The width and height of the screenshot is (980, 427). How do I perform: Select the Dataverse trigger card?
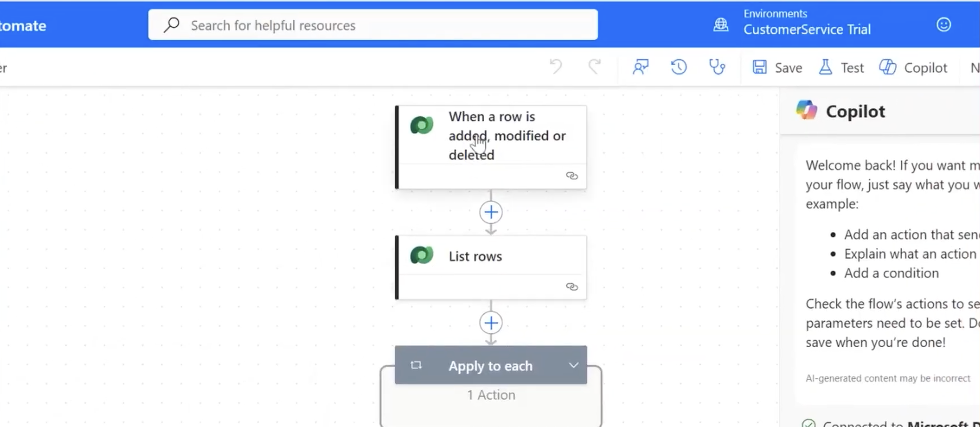[491, 147]
